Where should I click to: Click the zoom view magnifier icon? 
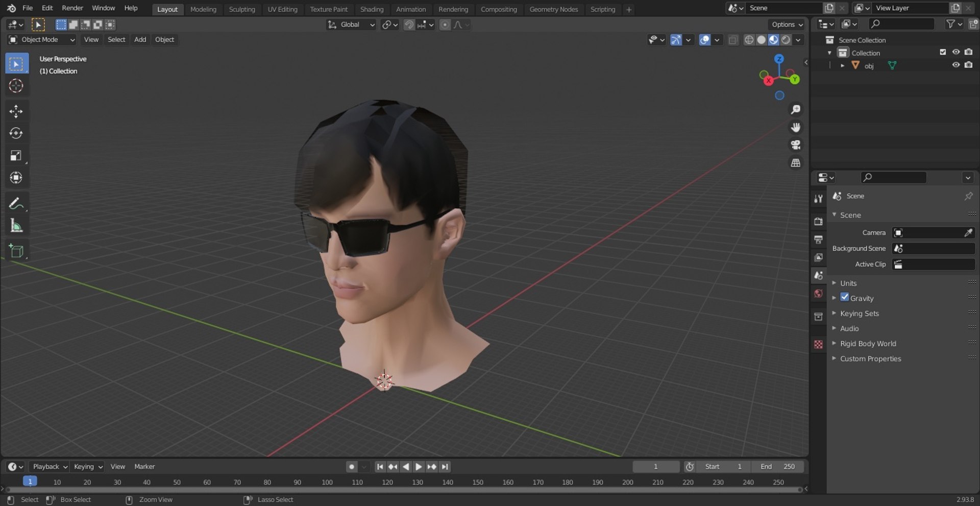pyautogui.click(x=795, y=109)
